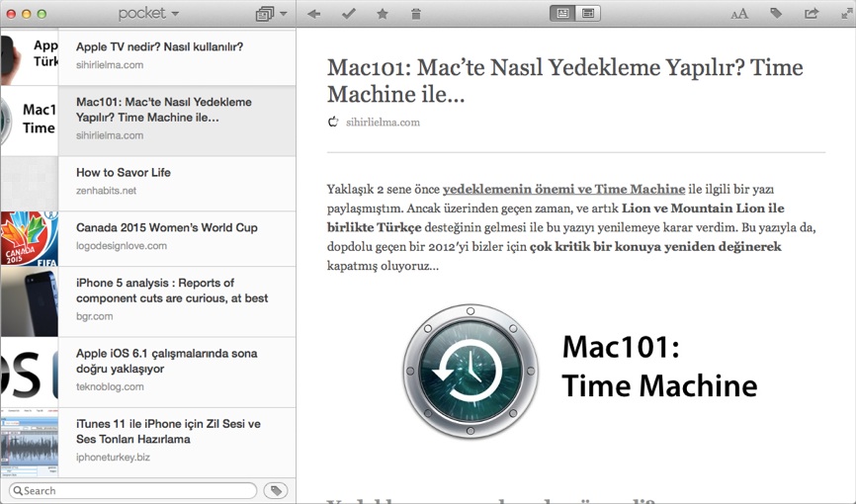856x504 pixels.
Task: Open the share icon in toolbar
Action: click(812, 14)
